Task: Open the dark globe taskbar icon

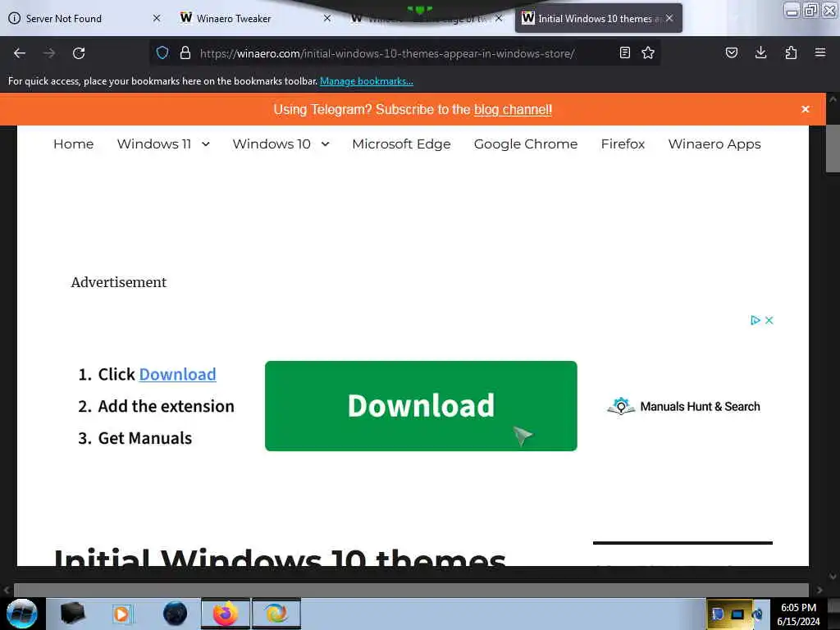Action: click(x=176, y=614)
